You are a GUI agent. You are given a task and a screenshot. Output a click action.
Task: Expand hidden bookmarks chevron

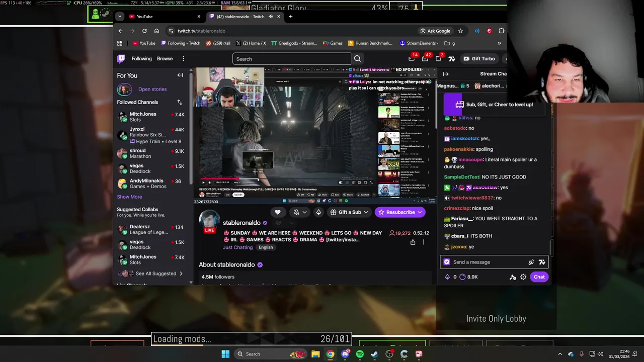(499, 43)
